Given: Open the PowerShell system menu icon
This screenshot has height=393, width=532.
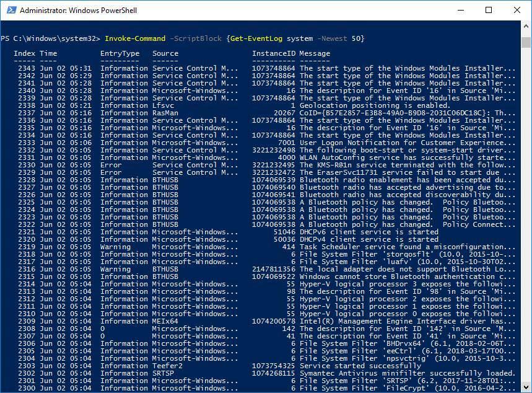Looking at the screenshot, I should (10, 10).
